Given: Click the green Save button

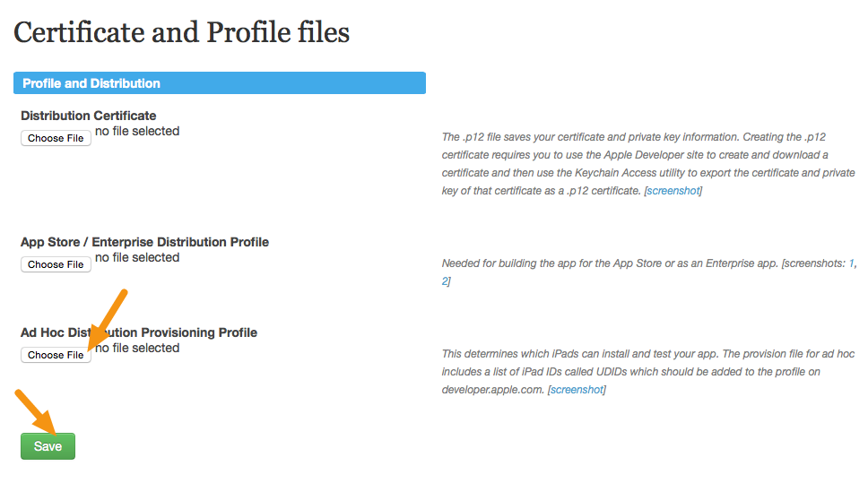Looking at the screenshot, I should tap(48, 446).
